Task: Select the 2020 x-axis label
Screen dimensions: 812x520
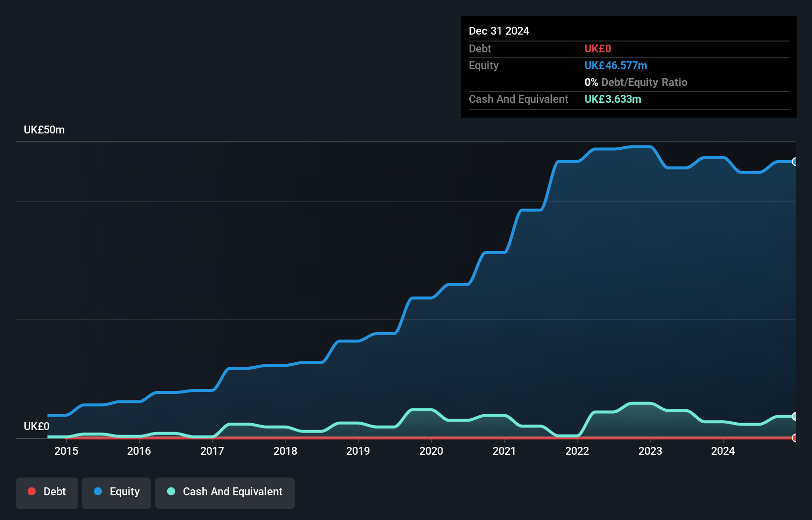Action: click(431, 451)
